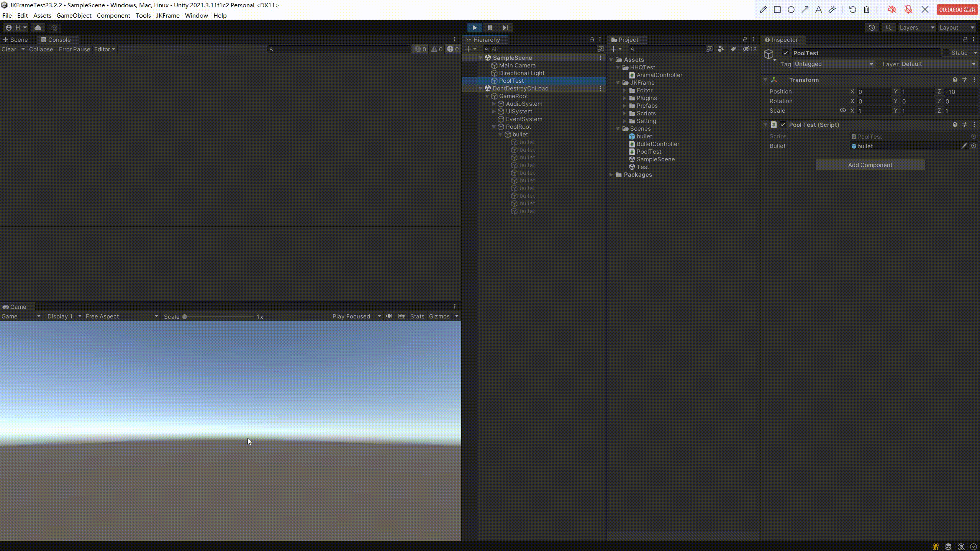Click the Pool Test script help icon
This screenshot has width=980, height=551.
coord(955,125)
